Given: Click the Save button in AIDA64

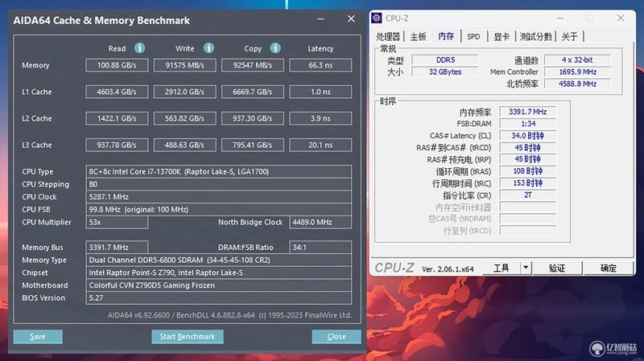Looking at the screenshot, I should point(38,336).
